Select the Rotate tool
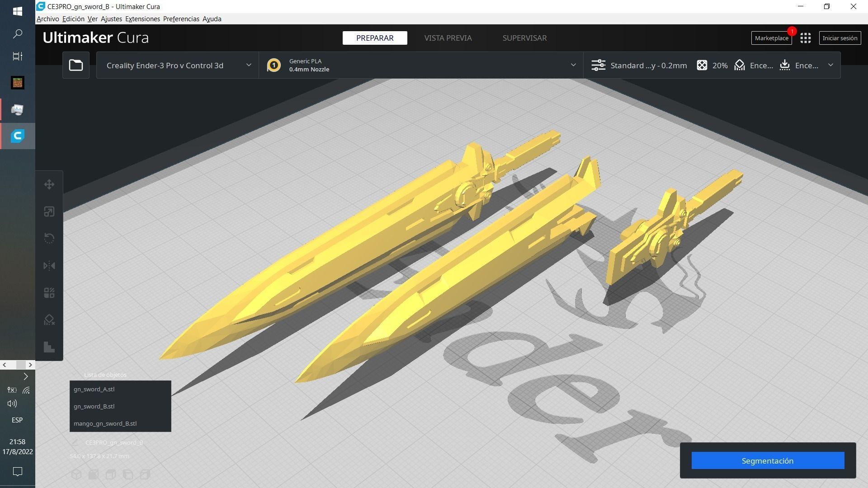This screenshot has height=488, width=868. tap(49, 239)
